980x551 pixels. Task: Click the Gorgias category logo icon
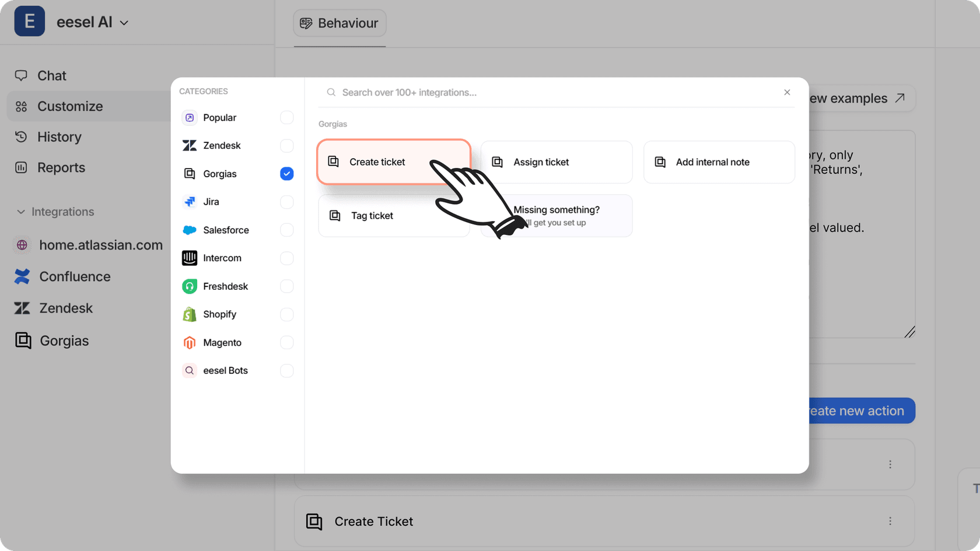tap(190, 174)
